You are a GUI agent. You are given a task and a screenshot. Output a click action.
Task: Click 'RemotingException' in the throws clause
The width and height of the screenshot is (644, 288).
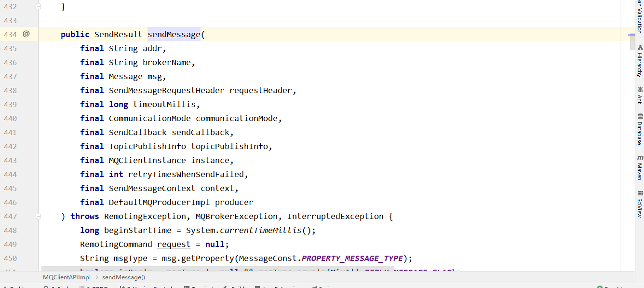[x=145, y=216]
